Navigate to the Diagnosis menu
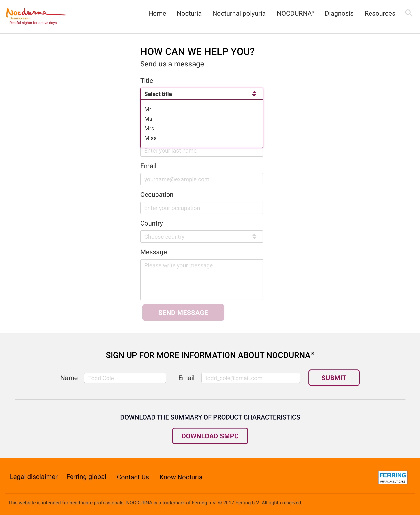The height and width of the screenshot is (515, 420). [339, 13]
